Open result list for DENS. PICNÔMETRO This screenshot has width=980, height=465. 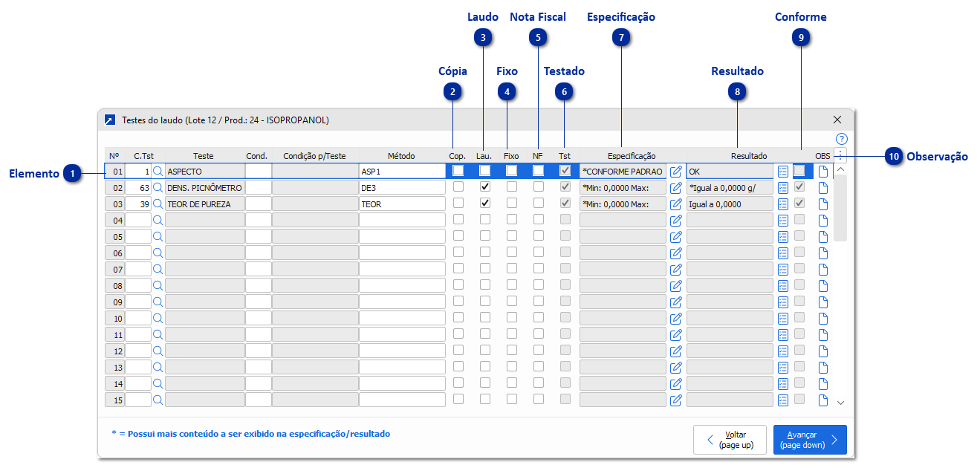click(783, 187)
